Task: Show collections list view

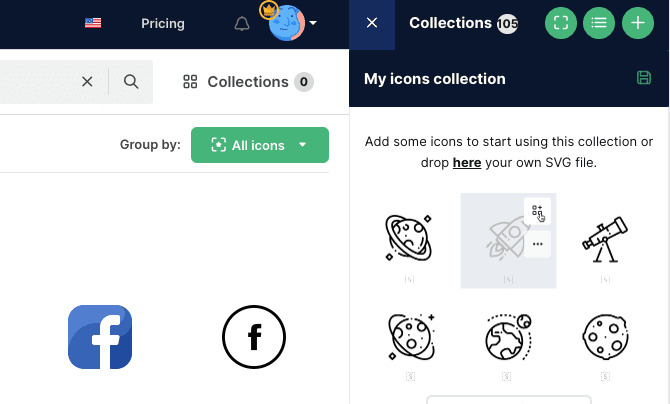Action: (599, 23)
